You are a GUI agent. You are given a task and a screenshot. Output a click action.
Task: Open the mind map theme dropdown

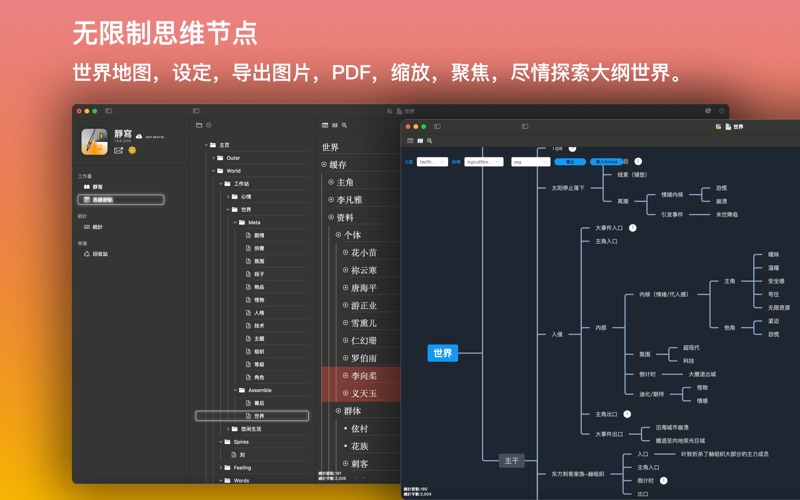click(432, 161)
